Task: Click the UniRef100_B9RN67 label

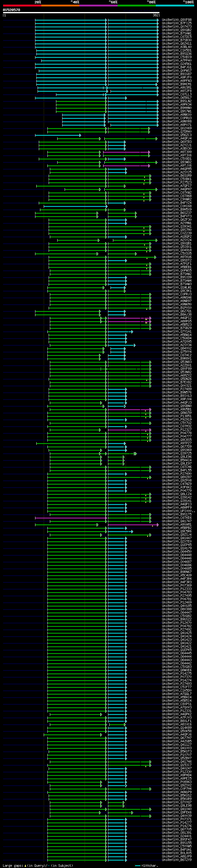Action: click(x=177, y=572)
